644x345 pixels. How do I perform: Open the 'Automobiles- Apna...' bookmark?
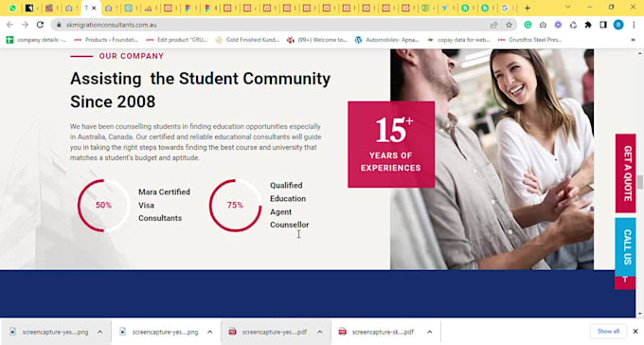pos(387,40)
